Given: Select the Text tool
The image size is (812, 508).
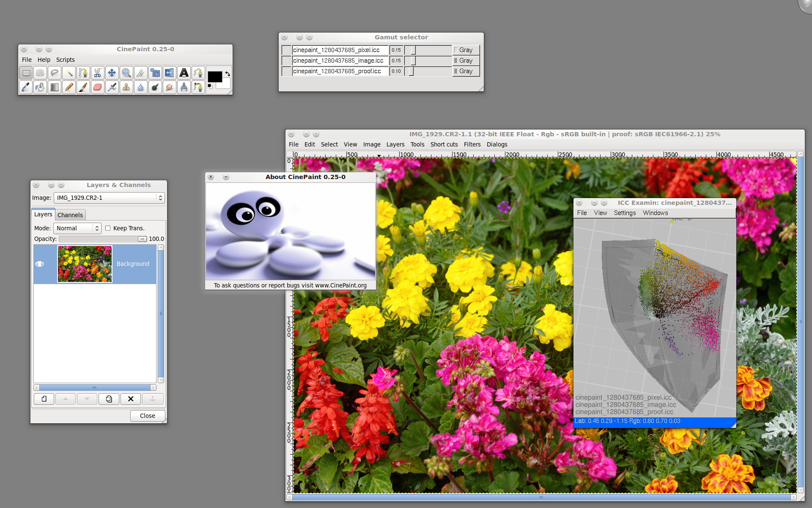Looking at the screenshot, I should pos(184,73).
